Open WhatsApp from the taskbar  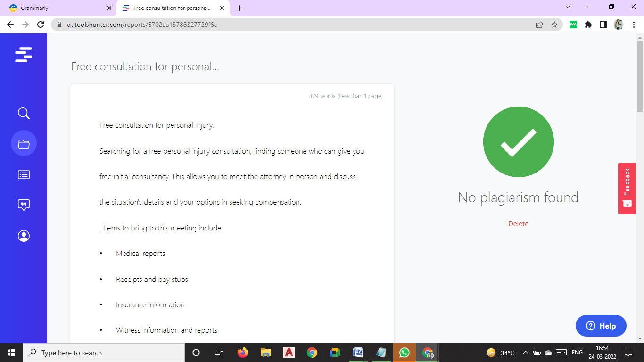pos(404,353)
